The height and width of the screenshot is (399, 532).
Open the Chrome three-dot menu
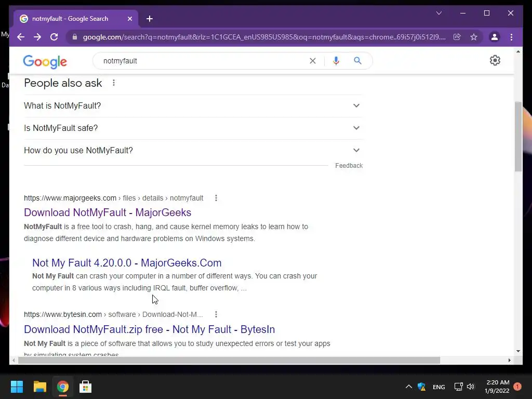tap(511, 37)
